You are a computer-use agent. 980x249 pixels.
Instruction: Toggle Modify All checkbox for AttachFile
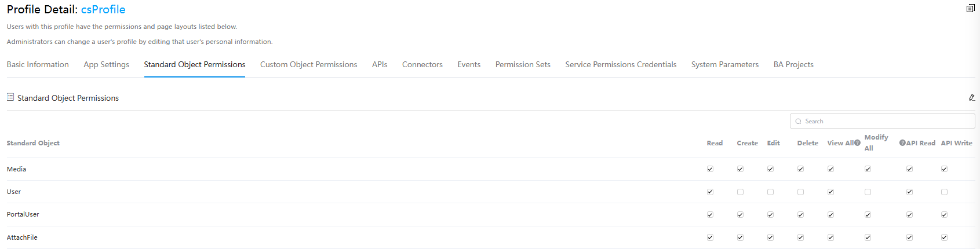click(868, 237)
